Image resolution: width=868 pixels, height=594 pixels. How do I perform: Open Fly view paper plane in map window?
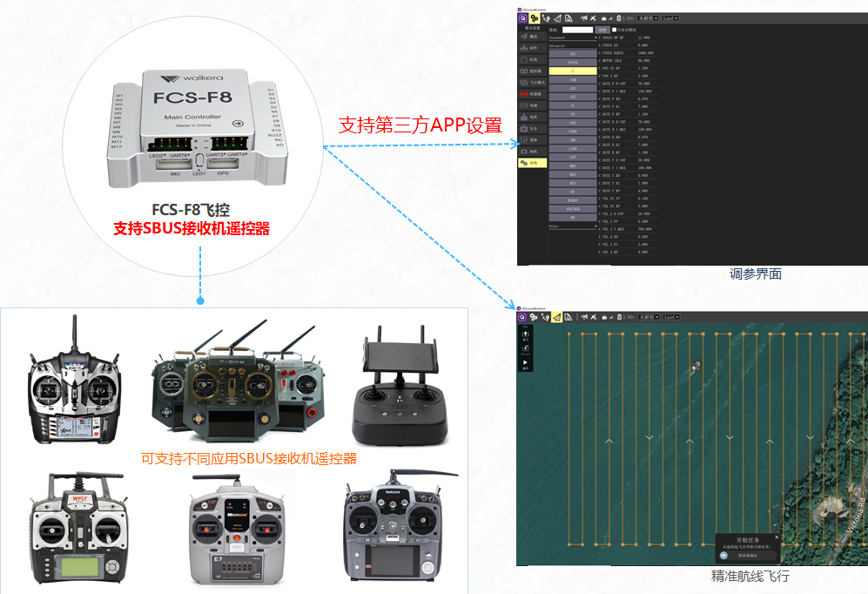coord(556,317)
